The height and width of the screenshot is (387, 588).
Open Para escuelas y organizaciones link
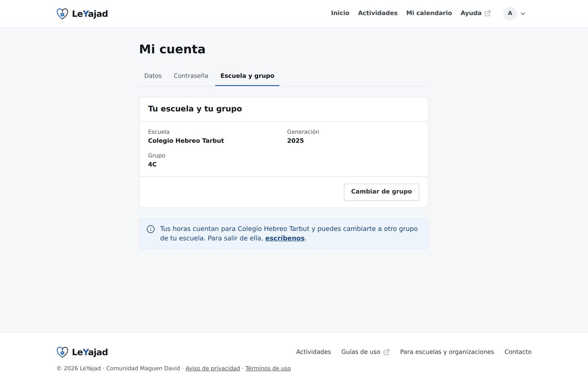[447, 352]
